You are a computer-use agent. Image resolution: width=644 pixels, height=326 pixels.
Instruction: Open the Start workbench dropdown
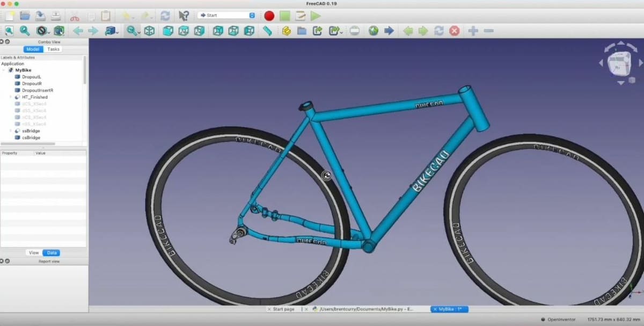226,15
